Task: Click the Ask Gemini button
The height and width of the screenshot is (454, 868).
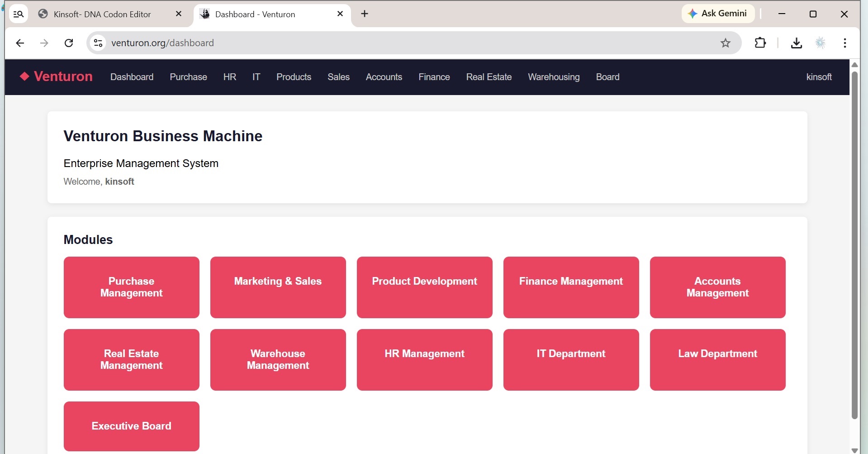Action: (x=718, y=14)
